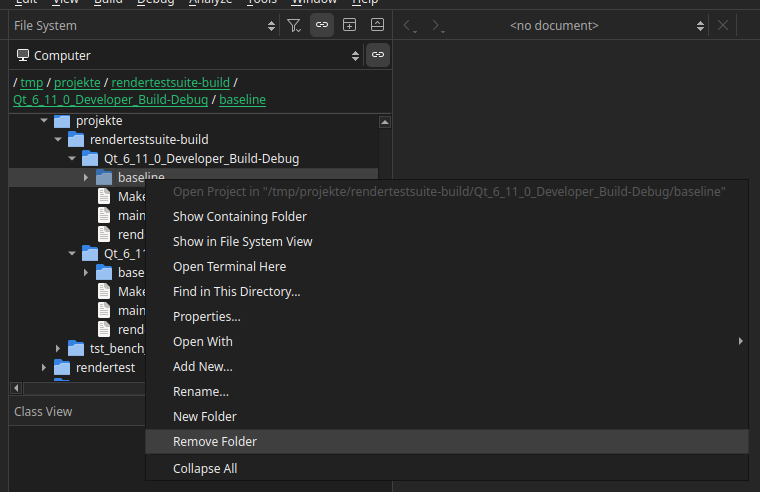
Task: Expand the tst_bench folder node
Action: [58, 348]
